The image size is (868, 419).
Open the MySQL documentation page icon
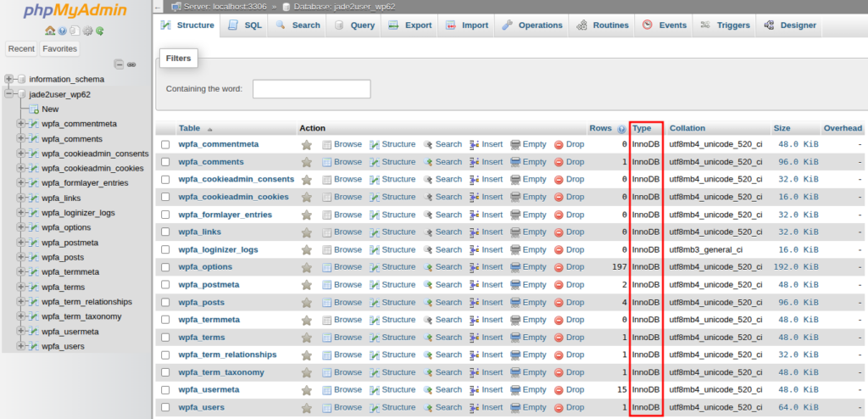pyautogui.click(x=75, y=31)
